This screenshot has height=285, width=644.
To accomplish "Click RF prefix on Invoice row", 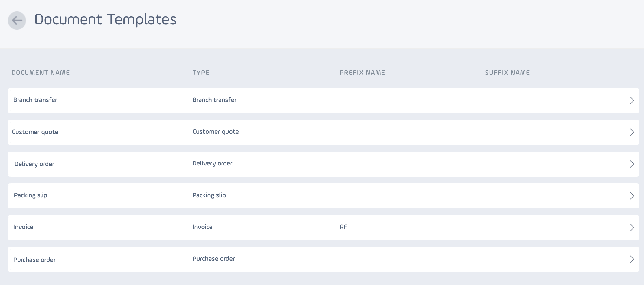I will pyautogui.click(x=343, y=227).
